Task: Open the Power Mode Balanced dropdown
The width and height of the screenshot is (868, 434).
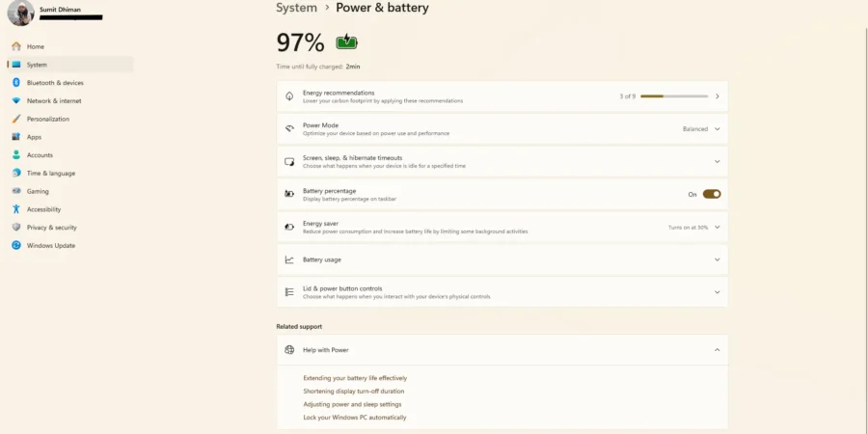Action: (701, 129)
